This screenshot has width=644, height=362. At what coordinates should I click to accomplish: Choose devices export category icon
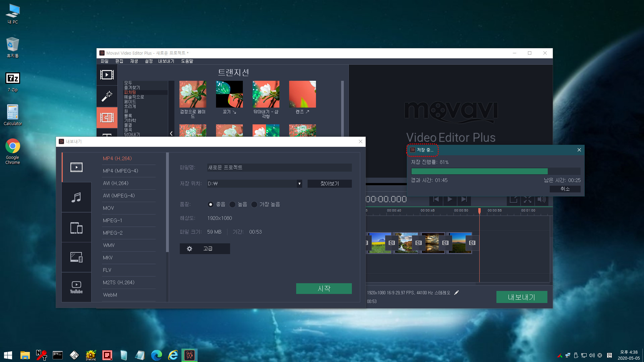click(76, 228)
